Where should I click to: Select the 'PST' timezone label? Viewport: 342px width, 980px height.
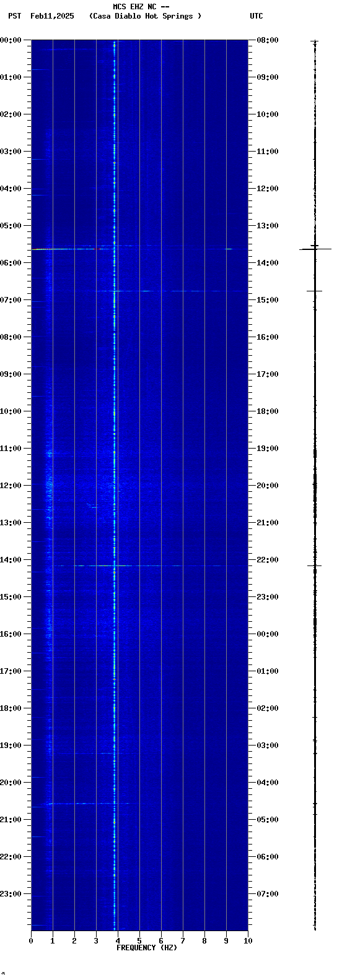[x=14, y=16]
